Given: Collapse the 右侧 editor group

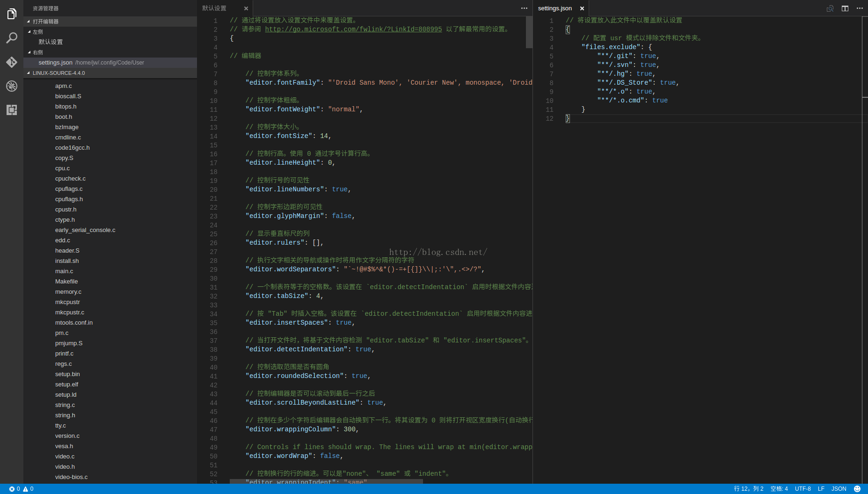Looking at the screenshot, I should 110,52.
